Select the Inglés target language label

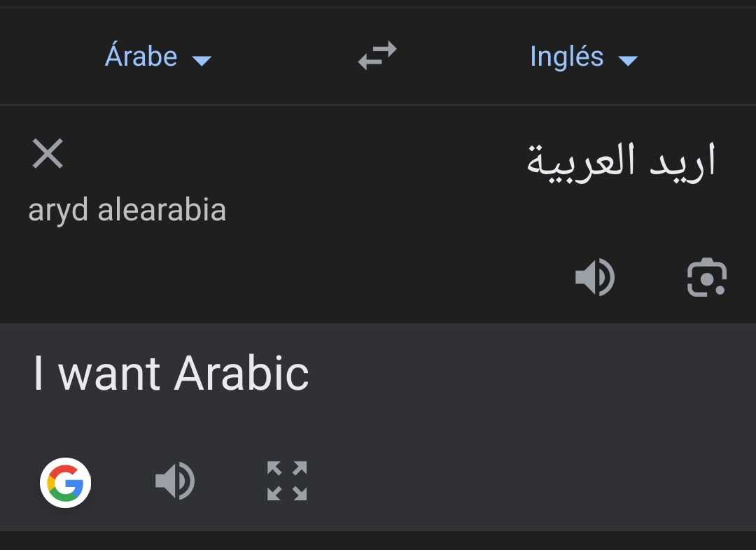pos(566,56)
